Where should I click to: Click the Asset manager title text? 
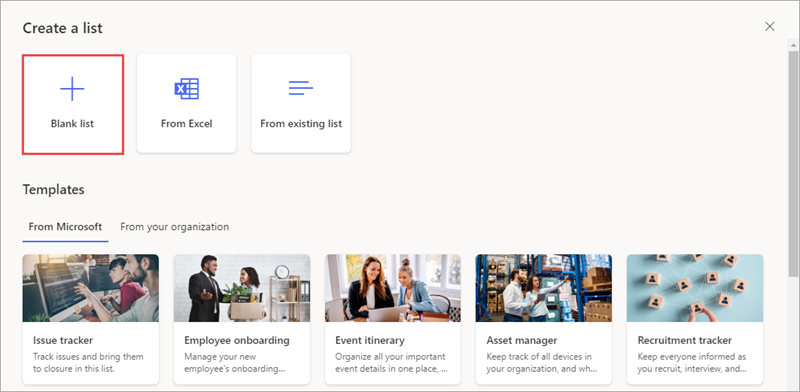point(522,340)
